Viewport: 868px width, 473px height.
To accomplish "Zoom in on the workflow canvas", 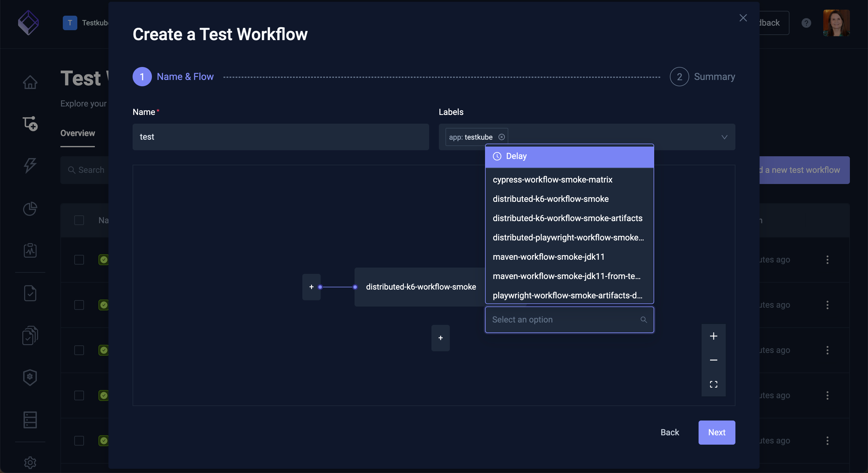I will coord(714,336).
